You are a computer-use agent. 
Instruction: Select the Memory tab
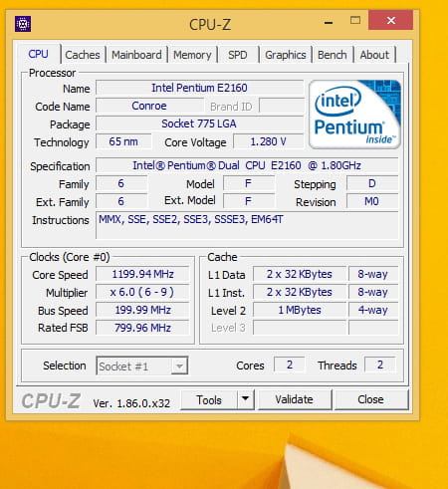(192, 55)
